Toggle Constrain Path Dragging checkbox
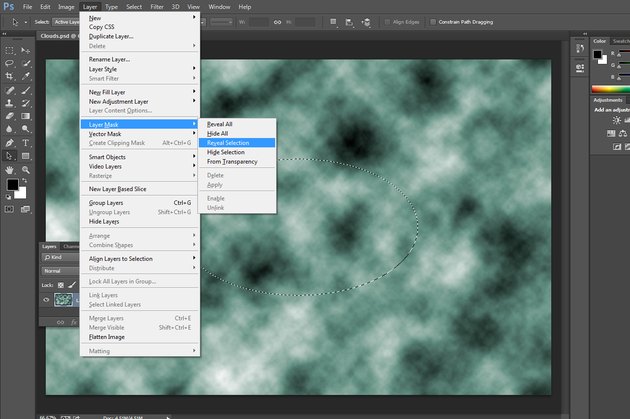630x419 pixels. [x=433, y=22]
